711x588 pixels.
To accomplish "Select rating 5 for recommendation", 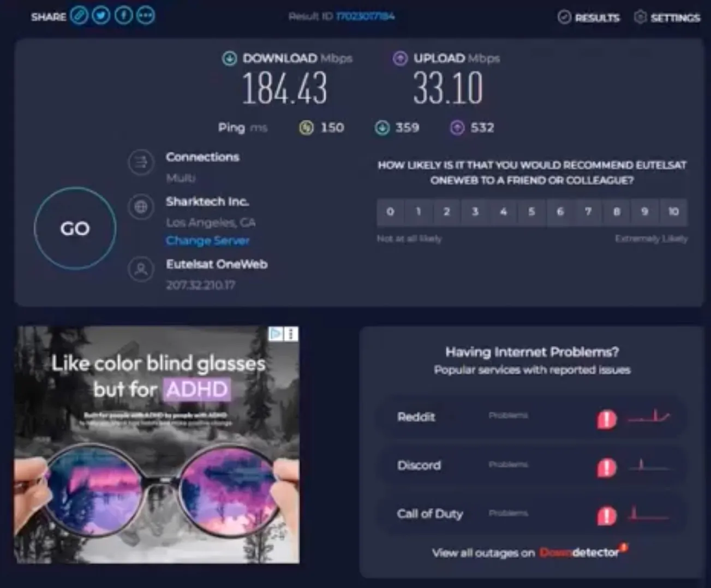I will [x=531, y=212].
